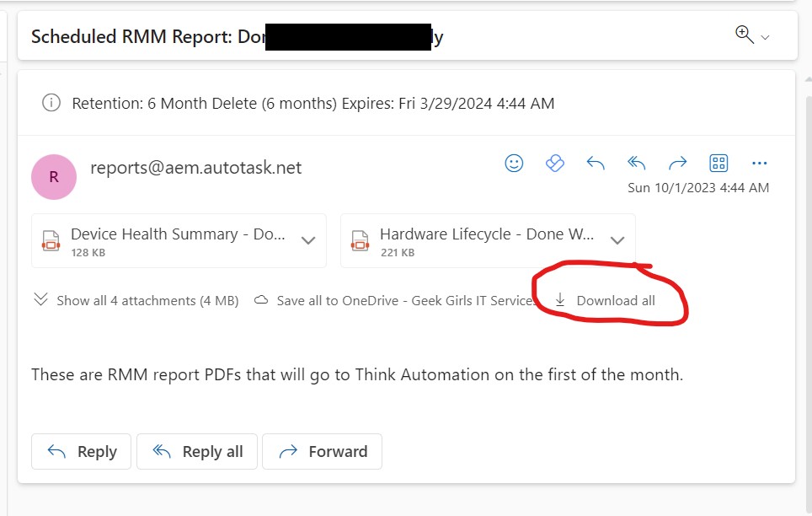The height and width of the screenshot is (516, 812).
Task: Open the three-dot more actions menu
Action: coord(759,164)
